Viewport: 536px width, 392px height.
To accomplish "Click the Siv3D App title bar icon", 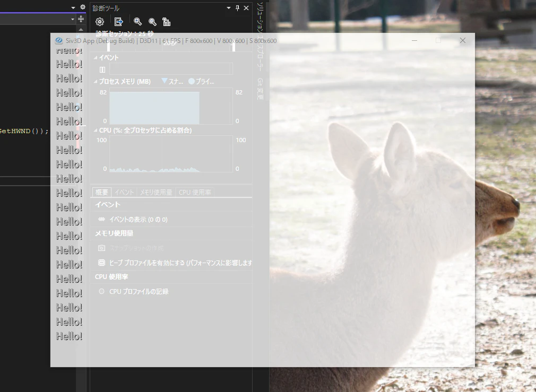I will pos(59,41).
